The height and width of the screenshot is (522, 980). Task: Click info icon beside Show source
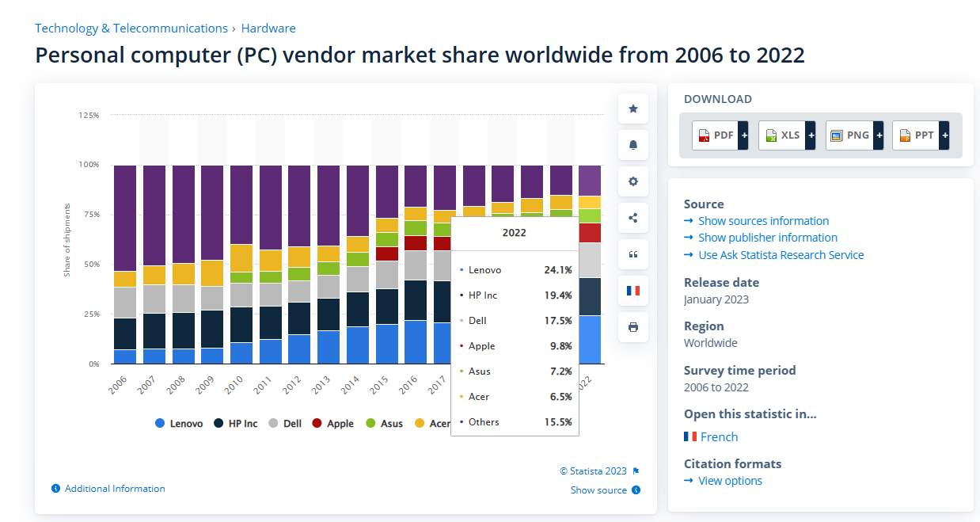pyautogui.click(x=636, y=490)
